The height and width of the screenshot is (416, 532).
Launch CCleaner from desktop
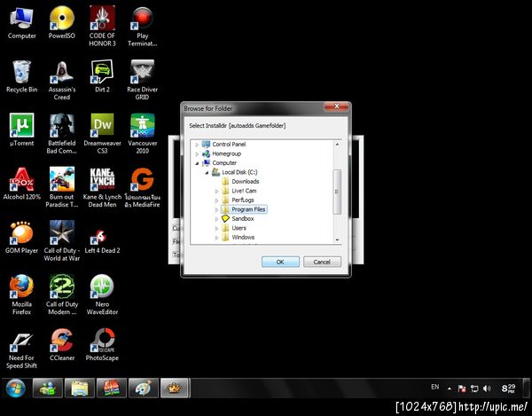[62, 345]
